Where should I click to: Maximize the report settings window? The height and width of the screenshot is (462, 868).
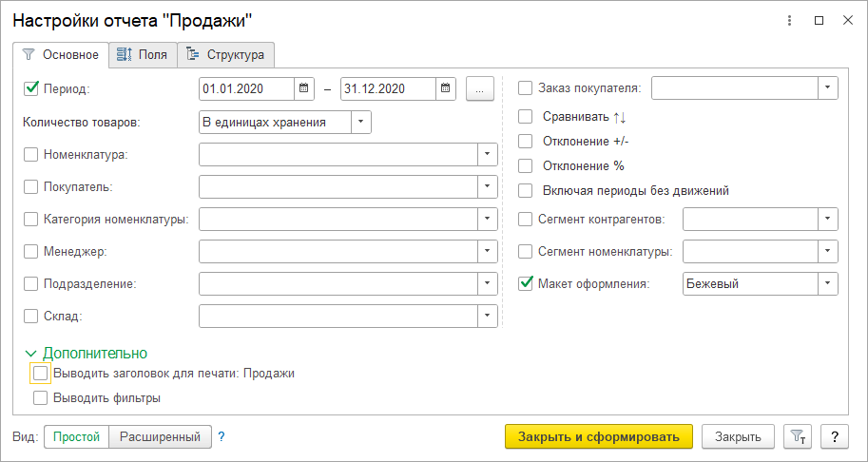[x=819, y=20]
